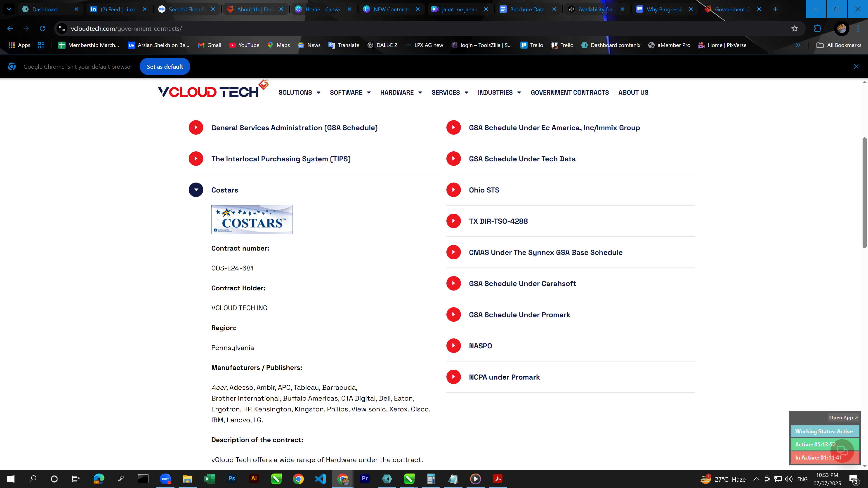The width and height of the screenshot is (868, 488).
Task: Bookmark this page with star icon
Action: [795, 29]
